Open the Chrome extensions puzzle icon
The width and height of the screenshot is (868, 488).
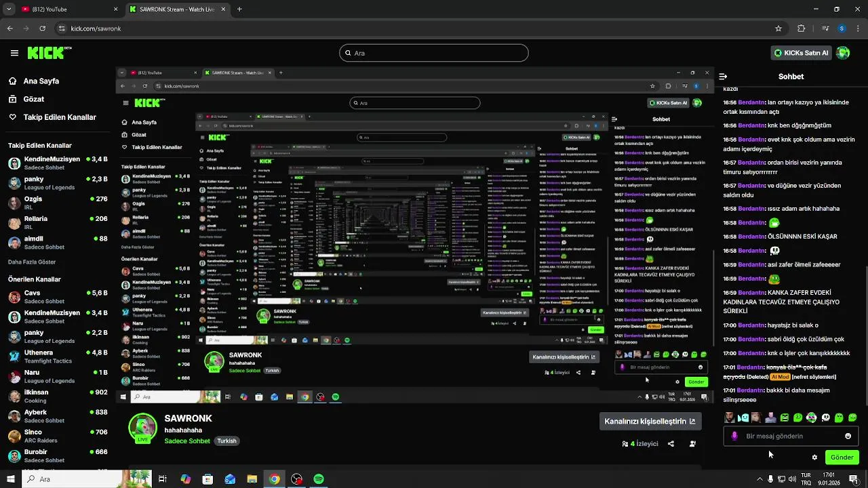tap(801, 28)
